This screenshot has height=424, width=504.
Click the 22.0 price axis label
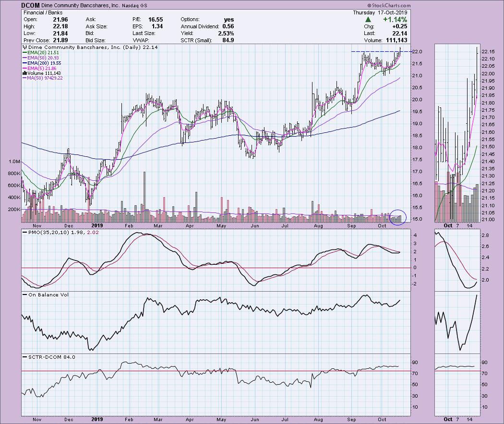coord(417,52)
